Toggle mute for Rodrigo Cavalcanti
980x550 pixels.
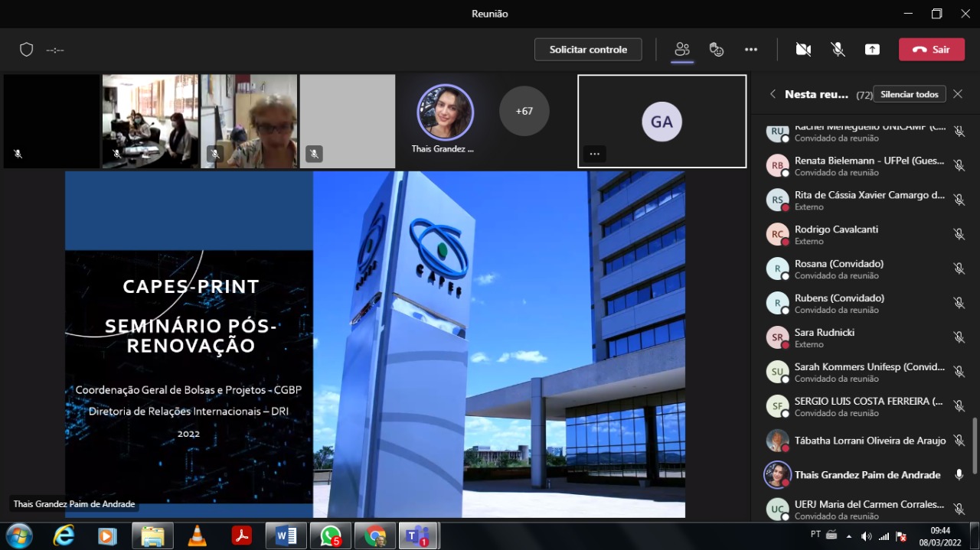tap(959, 235)
